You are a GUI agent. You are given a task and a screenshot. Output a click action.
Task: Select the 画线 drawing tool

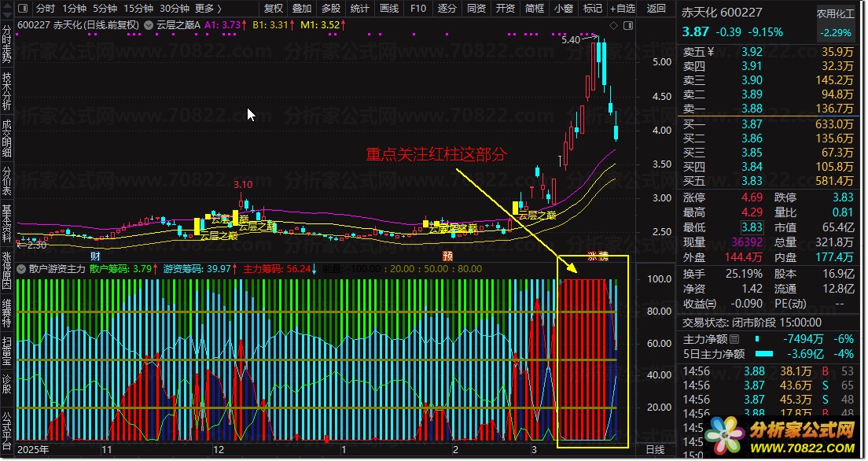pos(389,9)
